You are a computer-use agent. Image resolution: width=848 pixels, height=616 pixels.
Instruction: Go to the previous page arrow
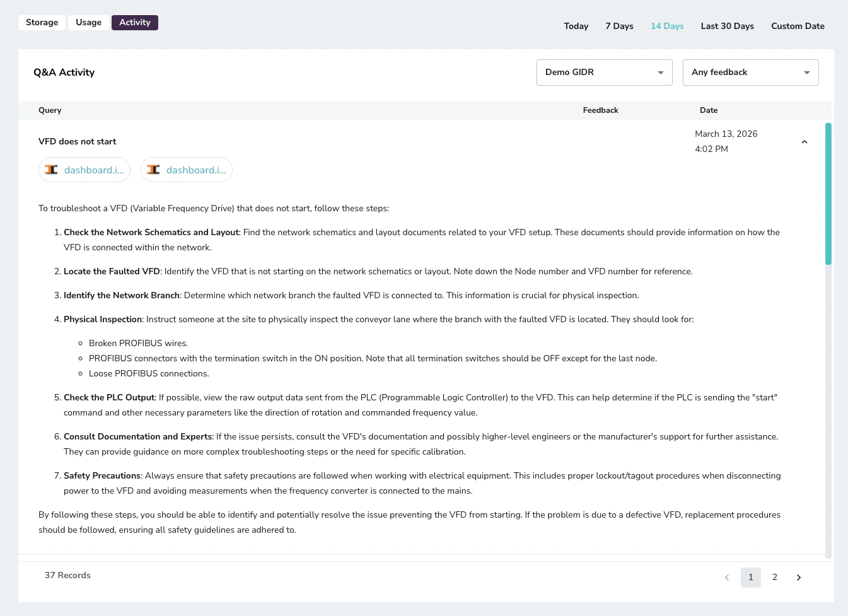[x=727, y=578]
